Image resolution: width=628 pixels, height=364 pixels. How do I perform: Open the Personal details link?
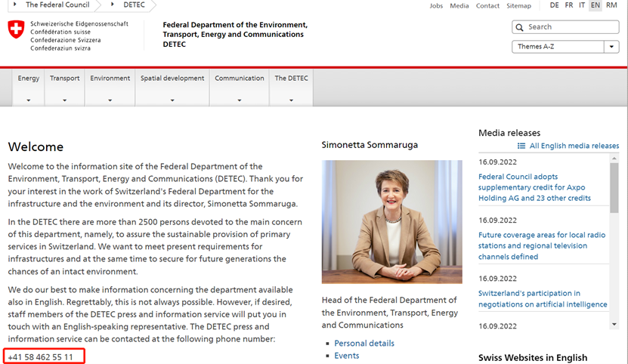click(x=364, y=343)
